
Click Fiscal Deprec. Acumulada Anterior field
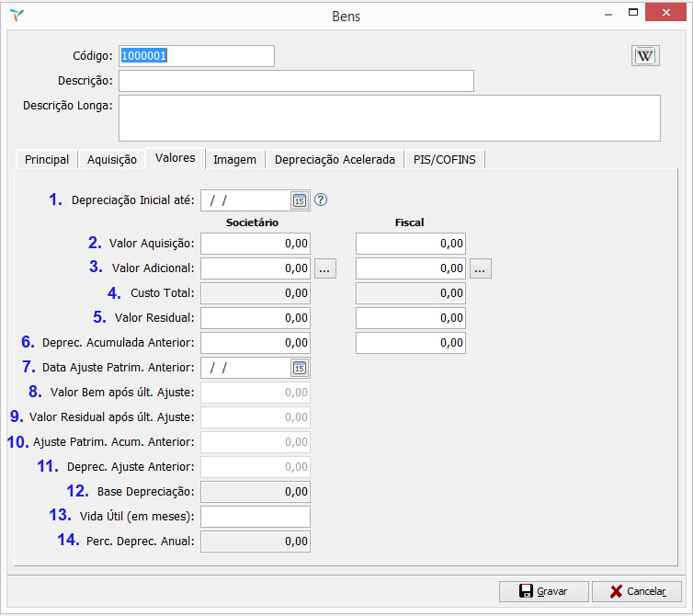point(411,343)
